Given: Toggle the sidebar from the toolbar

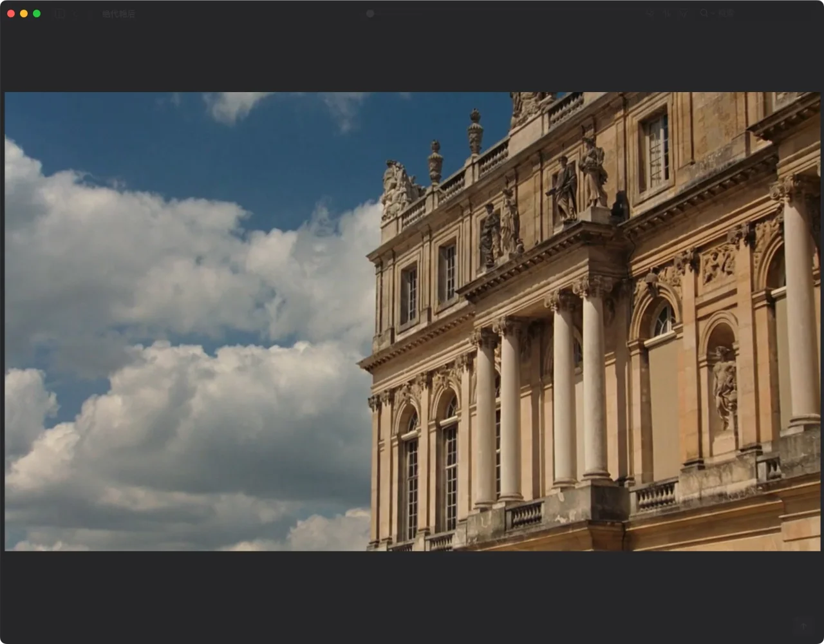Looking at the screenshot, I should point(59,14).
